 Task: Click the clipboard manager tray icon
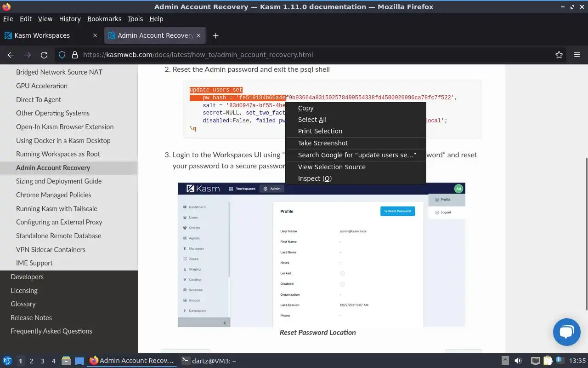pos(548,361)
